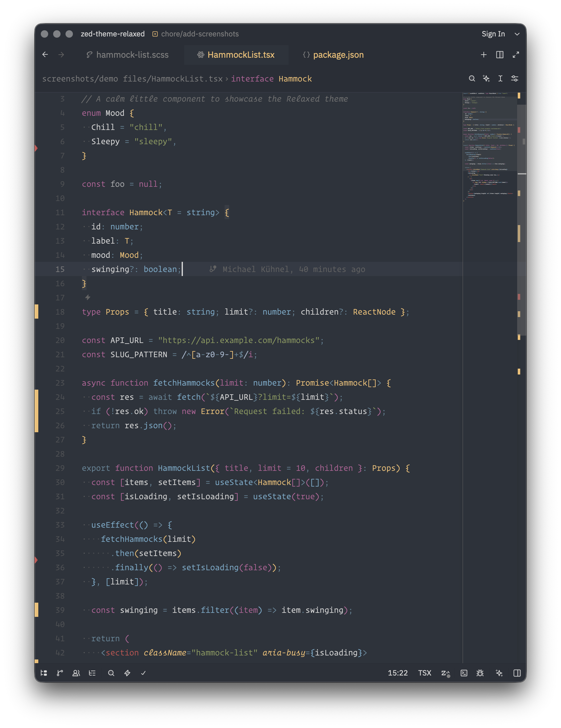Open the package.json tab
This screenshot has width=561, height=728.
[x=333, y=55]
